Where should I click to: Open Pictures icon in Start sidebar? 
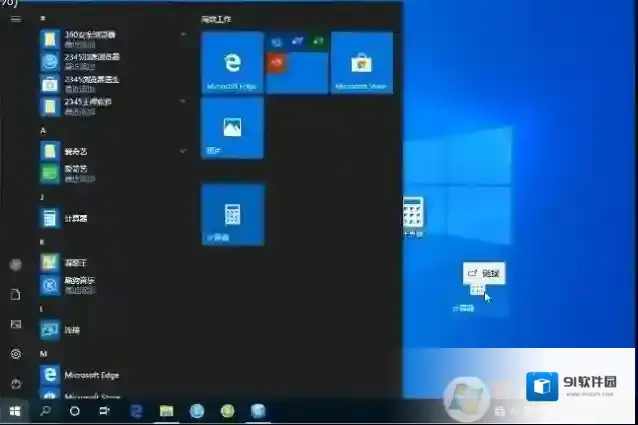pos(15,324)
